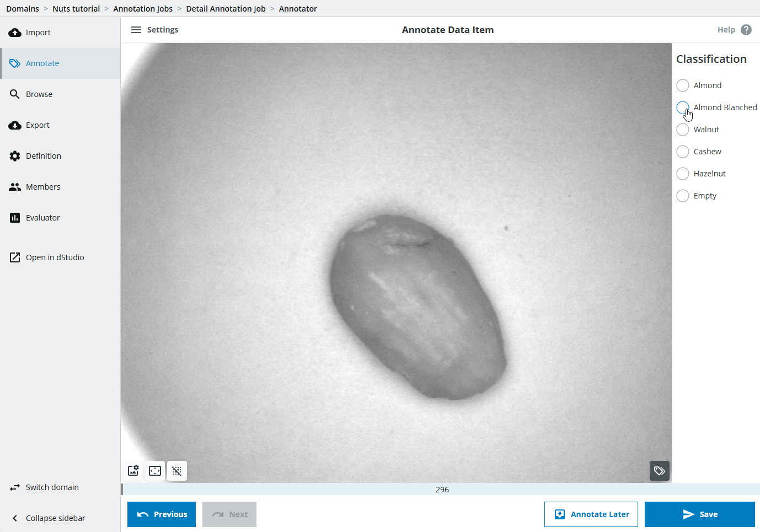Click the Detail Annotation Job breadcrumb link
The image size is (760, 532).
click(226, 9)
